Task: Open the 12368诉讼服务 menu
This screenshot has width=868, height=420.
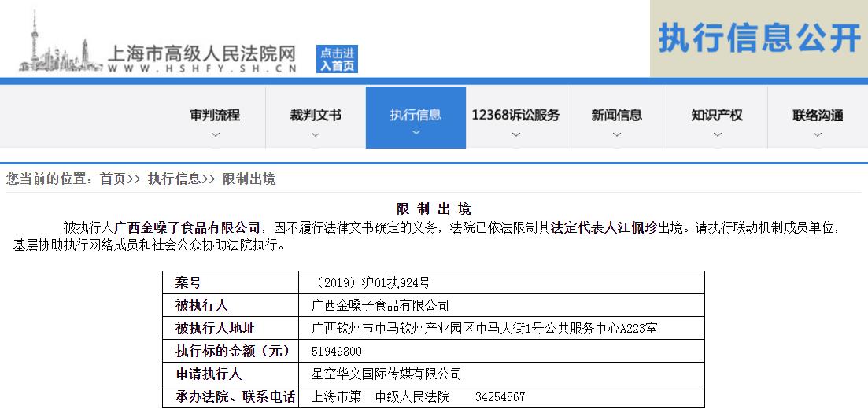Action: point(515,115)
